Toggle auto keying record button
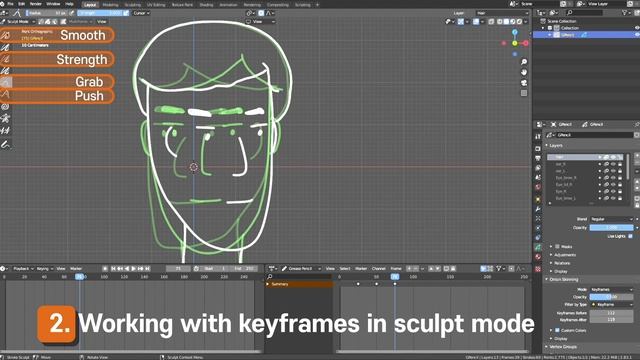640x360 pixels. 105,269
